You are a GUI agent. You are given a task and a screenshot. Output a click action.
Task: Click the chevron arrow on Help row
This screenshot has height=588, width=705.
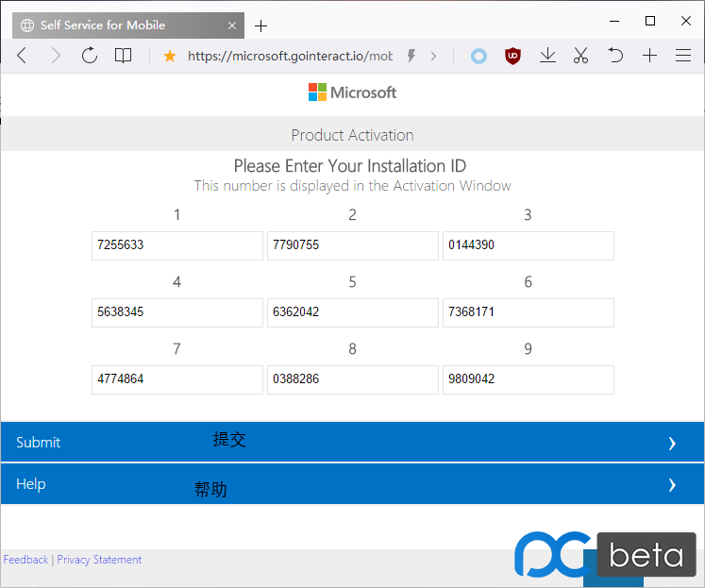click(672, 485)
